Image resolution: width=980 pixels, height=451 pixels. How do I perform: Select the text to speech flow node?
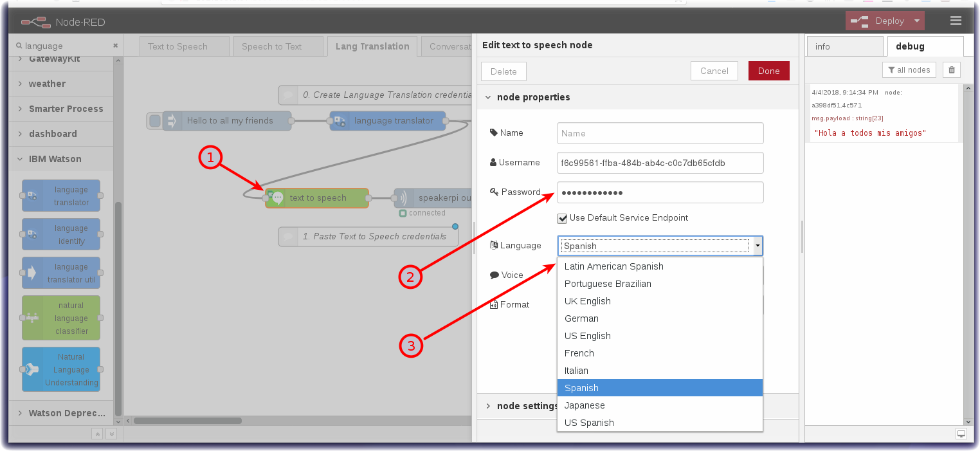coord(317,198)
